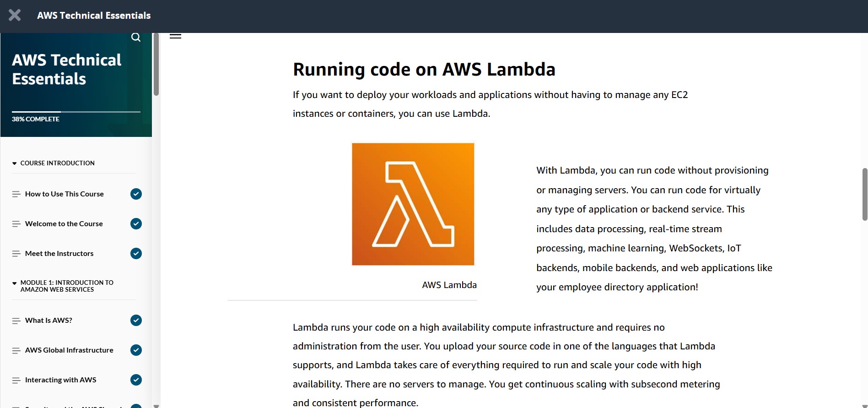Open the AWS Global Infrastructure lesson
The width and height of the screenshot is (868, 408).
pos(69,350)
